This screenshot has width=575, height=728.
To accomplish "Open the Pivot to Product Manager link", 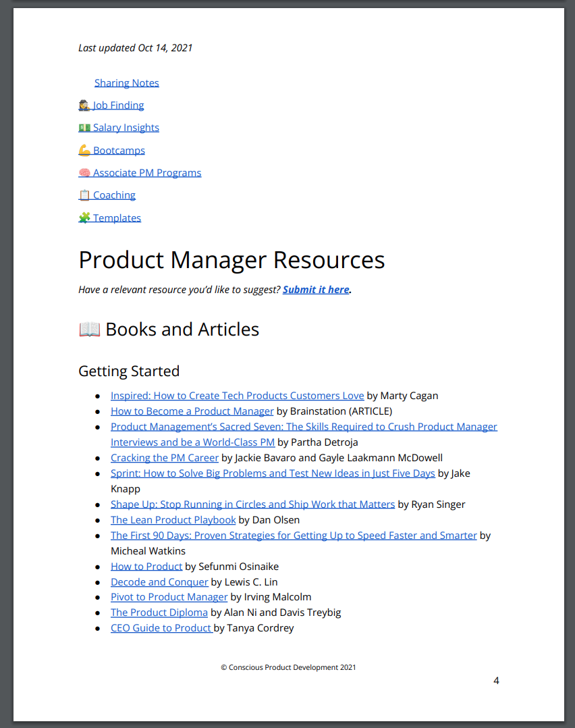I will [169, 597].
